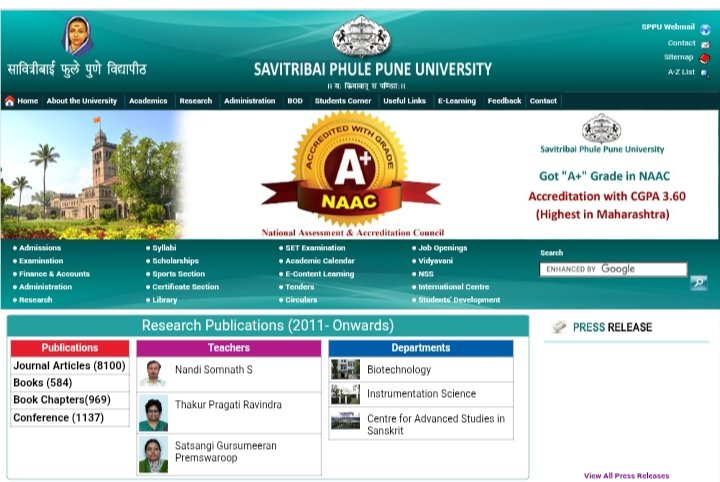This screenshot has width=720, height=482.
Task: Click the Contact envelope icon
Action: point(705,45)
